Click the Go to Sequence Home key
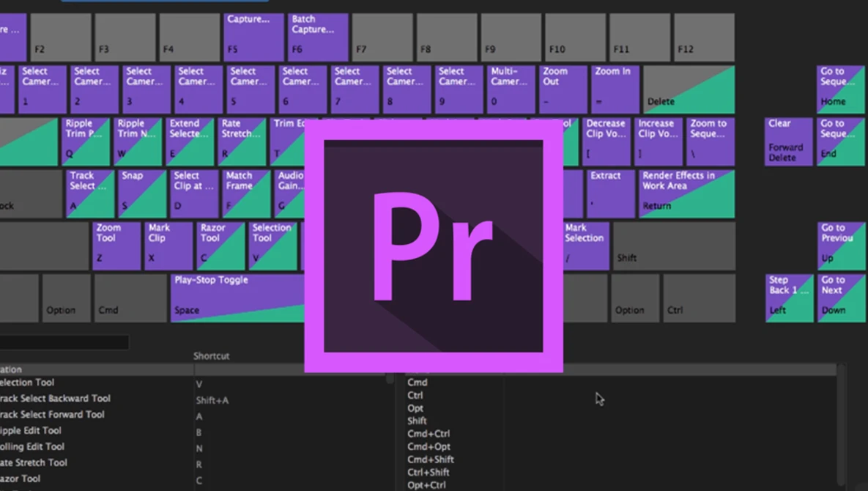The height and width of the screenshot is (491, 868). 840,89
